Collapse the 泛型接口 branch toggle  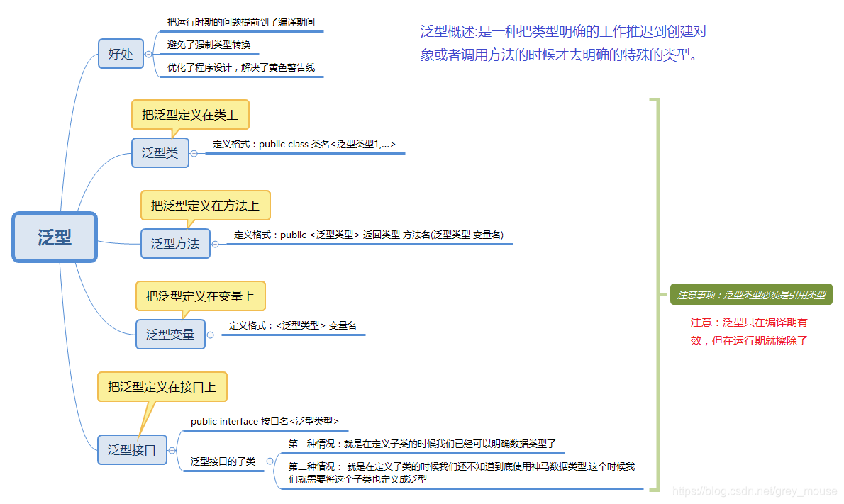click(x=172, y=450)
